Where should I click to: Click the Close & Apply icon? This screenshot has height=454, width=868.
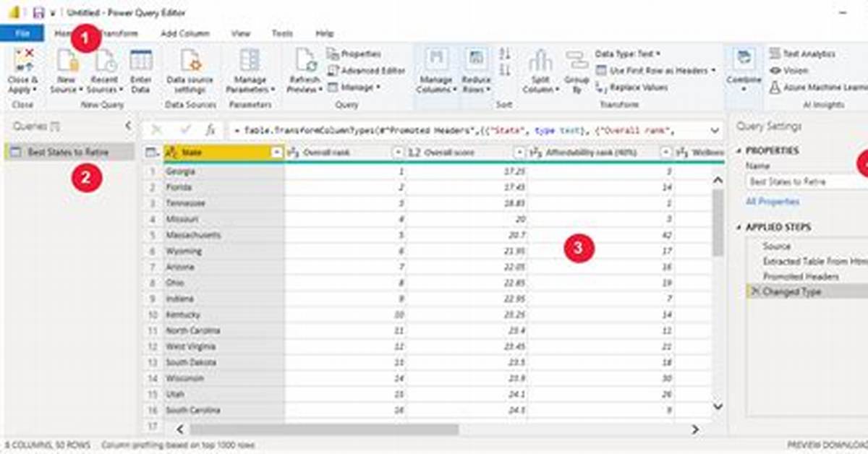[24, 59]
